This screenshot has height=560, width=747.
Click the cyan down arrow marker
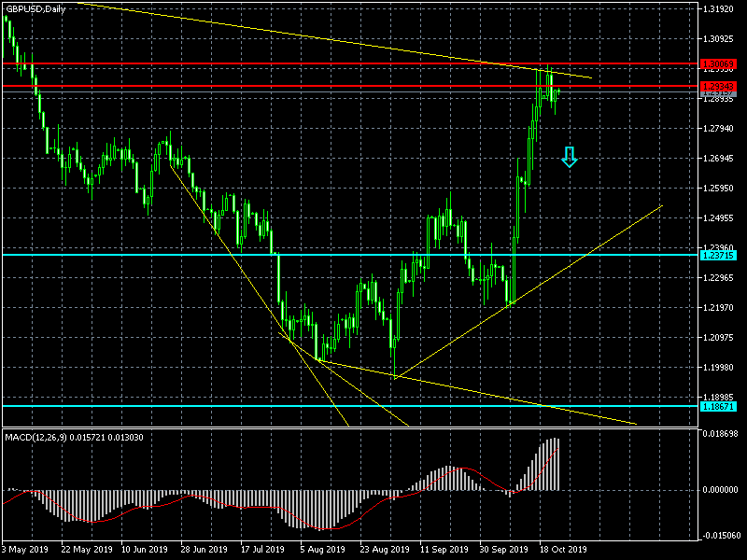click(x=570, y=157)
